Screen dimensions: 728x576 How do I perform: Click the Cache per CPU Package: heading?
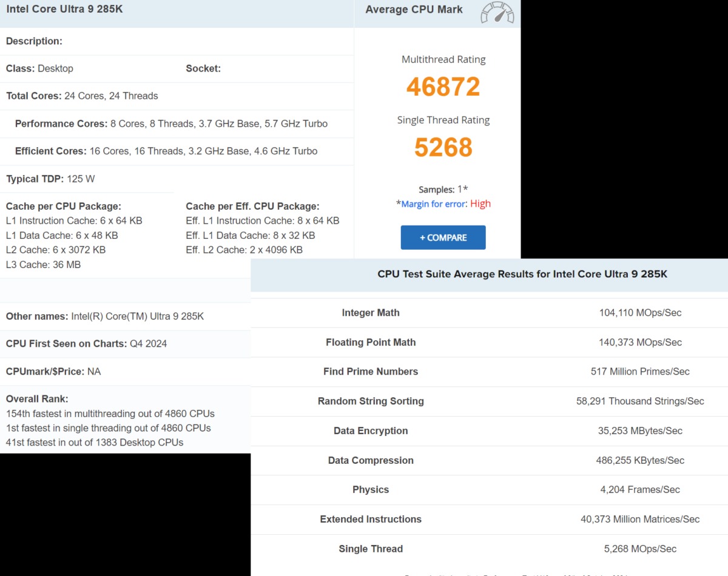64,206
